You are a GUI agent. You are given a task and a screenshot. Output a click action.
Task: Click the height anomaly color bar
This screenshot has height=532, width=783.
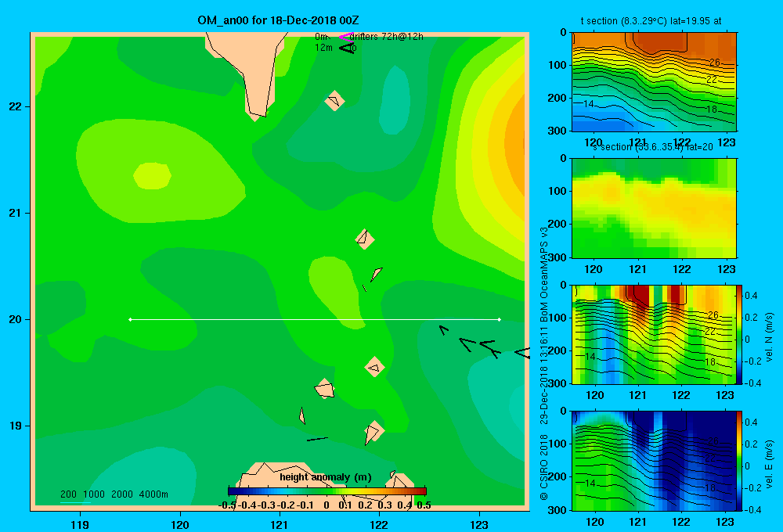click(327, 491)
